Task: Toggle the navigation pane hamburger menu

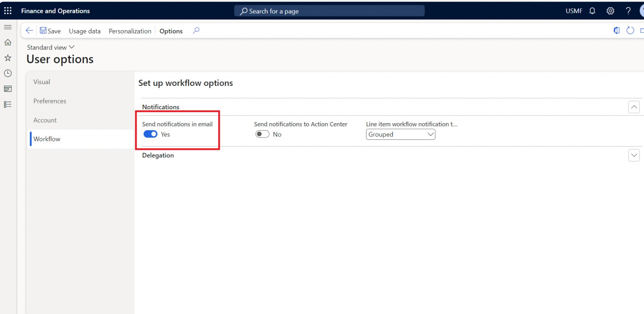Action: click(x=8, y=26)
